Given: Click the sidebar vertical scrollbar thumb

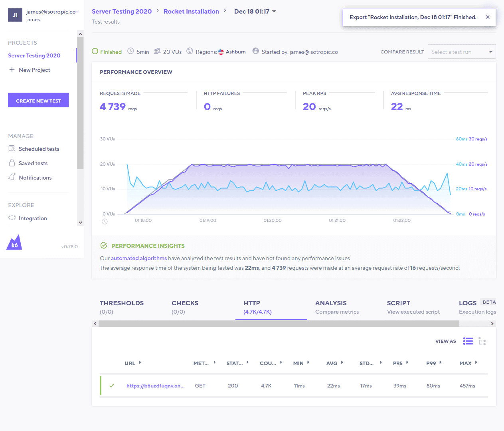Looking at the screenshot, I should [x=81, y=103].
